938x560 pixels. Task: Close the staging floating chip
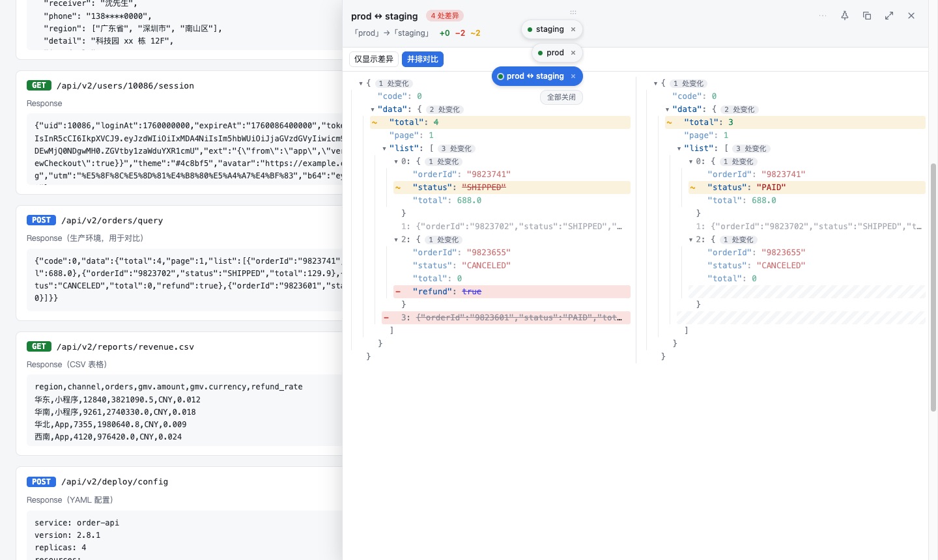pos(573,29)
